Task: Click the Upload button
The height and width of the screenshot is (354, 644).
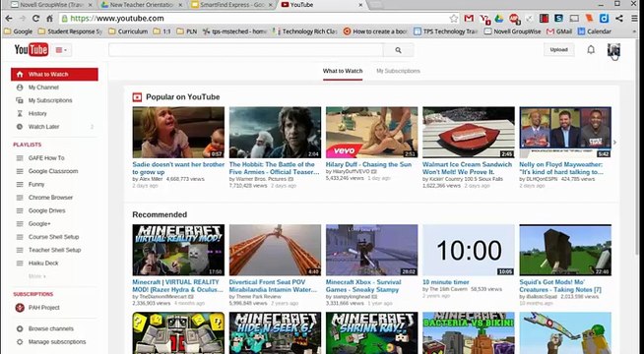Action: pyautogui.click(x=558, y=49)
